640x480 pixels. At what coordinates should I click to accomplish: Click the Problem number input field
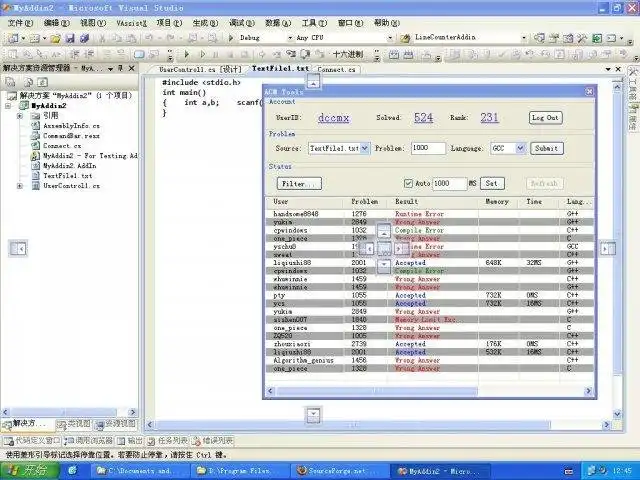pos(428,148)
